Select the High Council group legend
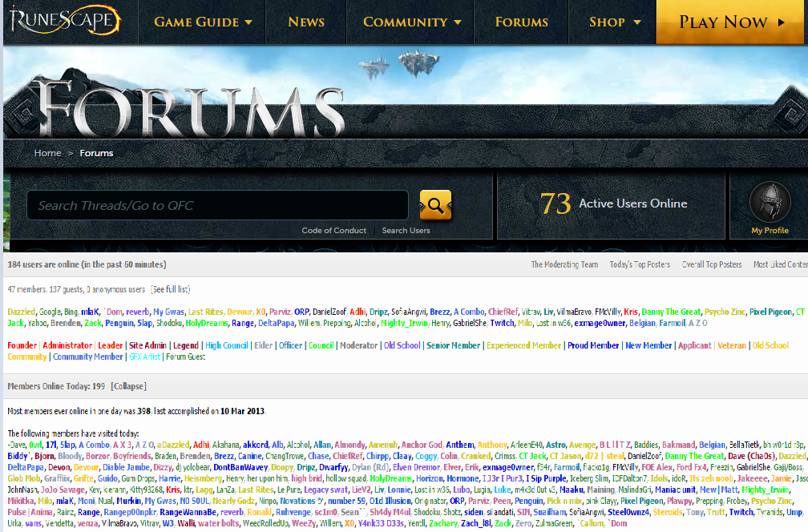This screenshot has width=808, height=532. click(226, 345)
